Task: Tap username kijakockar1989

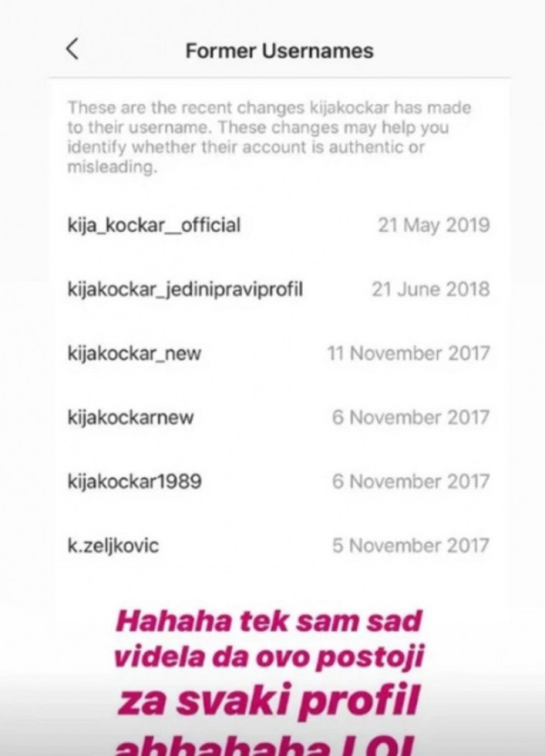Action: click(x=134, y=482)
